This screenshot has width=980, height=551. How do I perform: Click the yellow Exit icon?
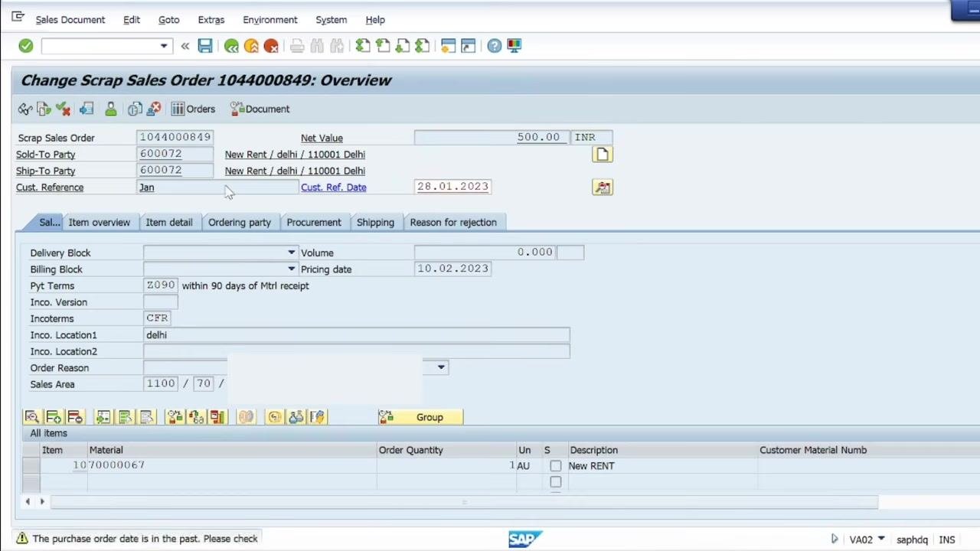[251, 46]
